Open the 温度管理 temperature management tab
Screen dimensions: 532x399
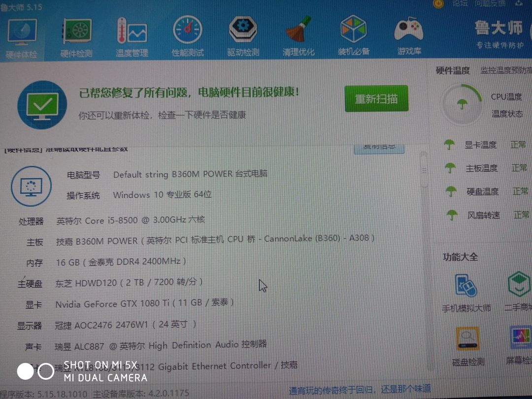[132, 37]
